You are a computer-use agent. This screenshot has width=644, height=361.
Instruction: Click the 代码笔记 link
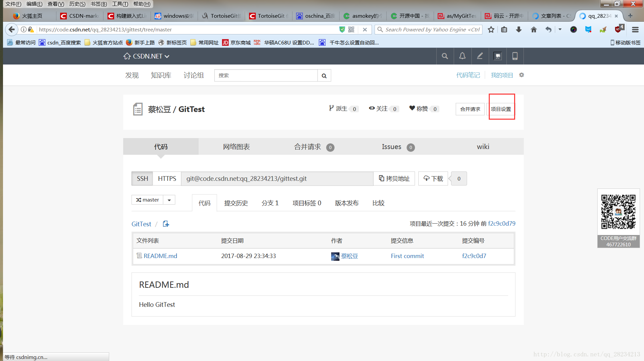(468, 75)
